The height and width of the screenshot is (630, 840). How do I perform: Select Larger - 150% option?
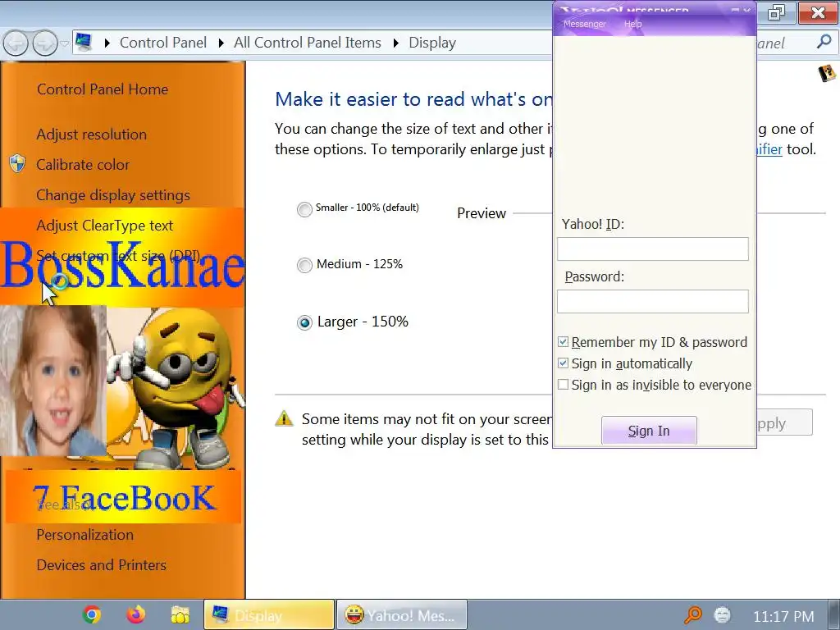304,322
